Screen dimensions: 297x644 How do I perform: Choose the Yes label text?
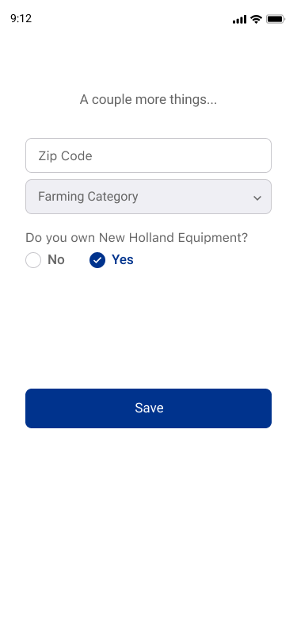coord(123,260)
